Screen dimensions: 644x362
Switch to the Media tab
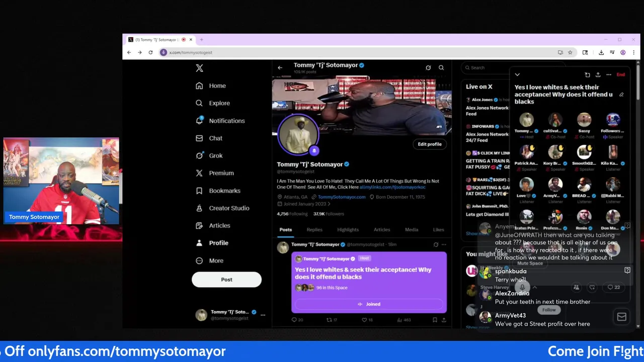412,230
